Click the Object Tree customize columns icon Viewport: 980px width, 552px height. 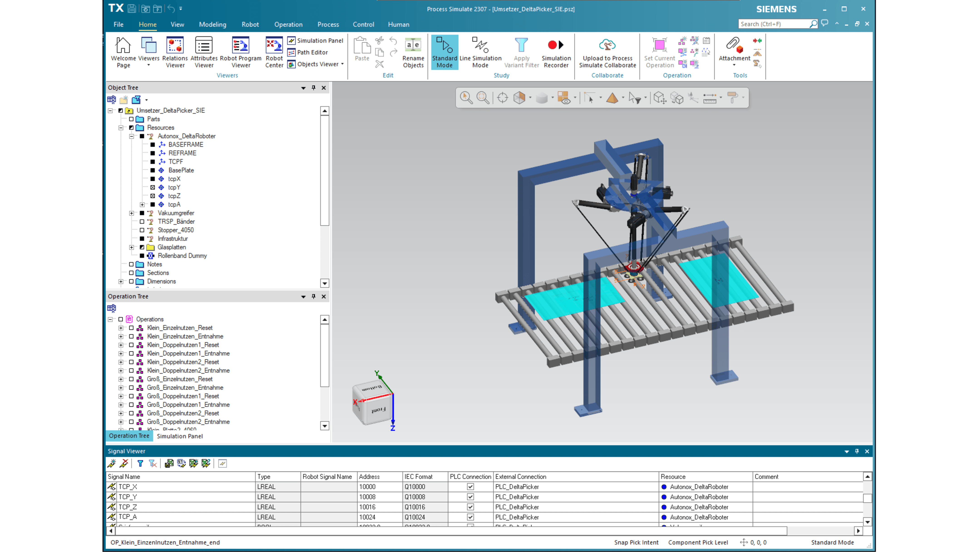click(111, 100)
